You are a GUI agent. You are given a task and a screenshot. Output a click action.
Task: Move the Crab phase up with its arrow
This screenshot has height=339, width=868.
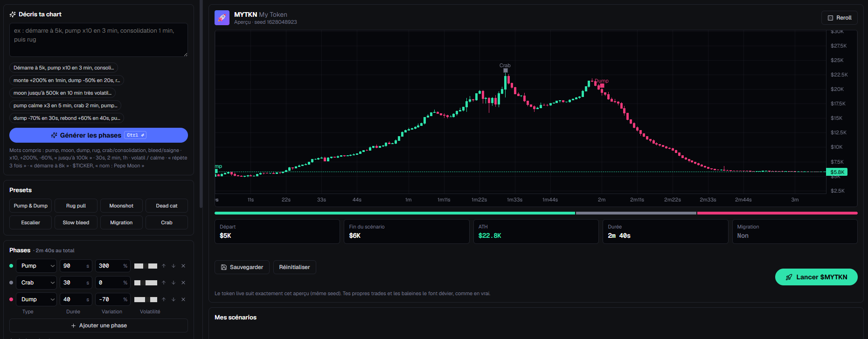click(164, 283)
